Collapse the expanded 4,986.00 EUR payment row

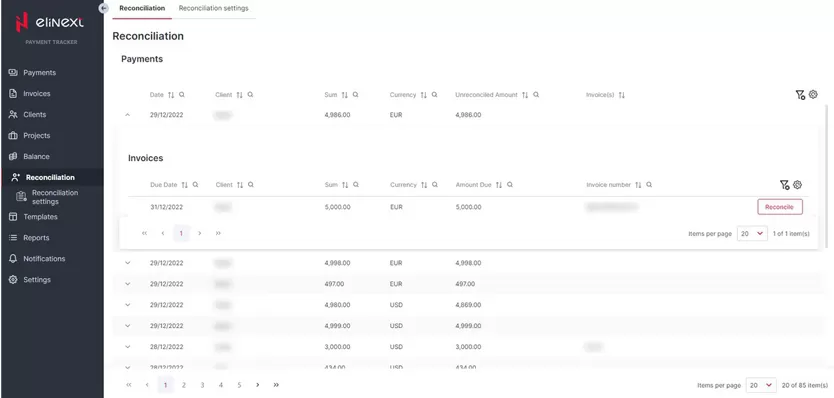[128, 115]
